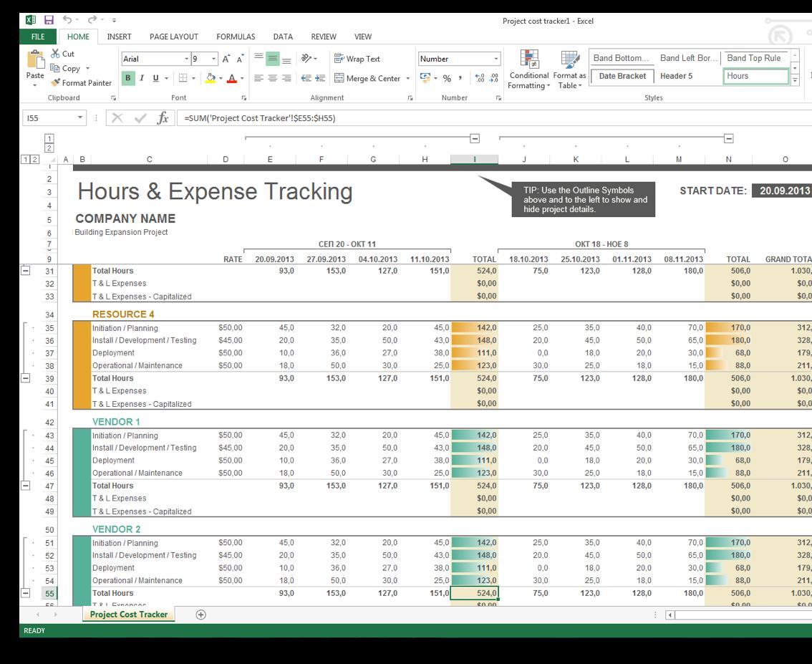Image resolution: width=812 pixels, height=664 pixels.
Task: Collapse the outline group at row 47
Action: pyautogui.click(x=25, y=486)
